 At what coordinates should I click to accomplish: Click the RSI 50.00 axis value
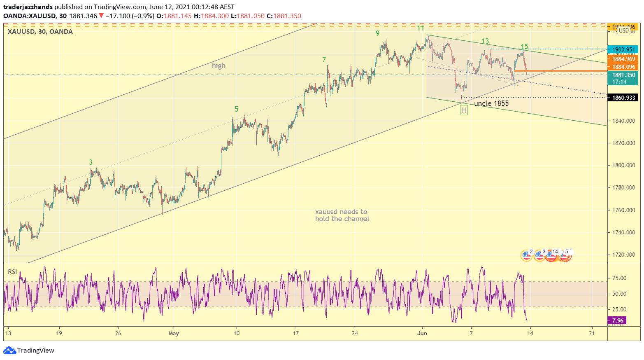[619, 294]
